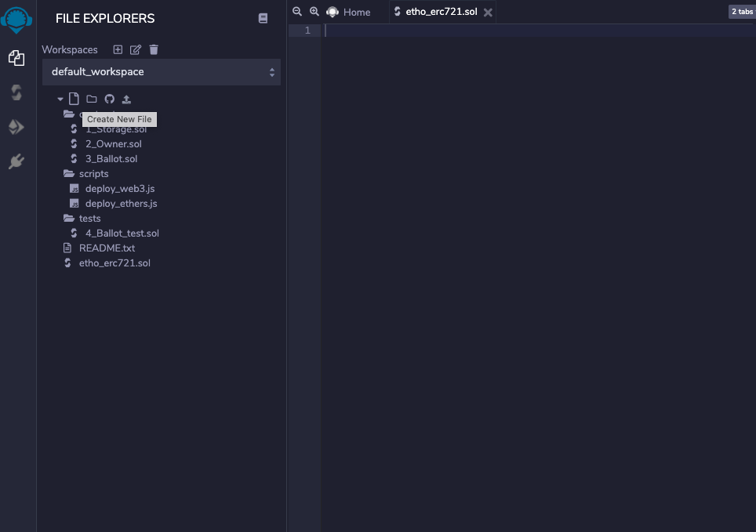Open the Solidity compiler sidebar icon

click(16, 92)
